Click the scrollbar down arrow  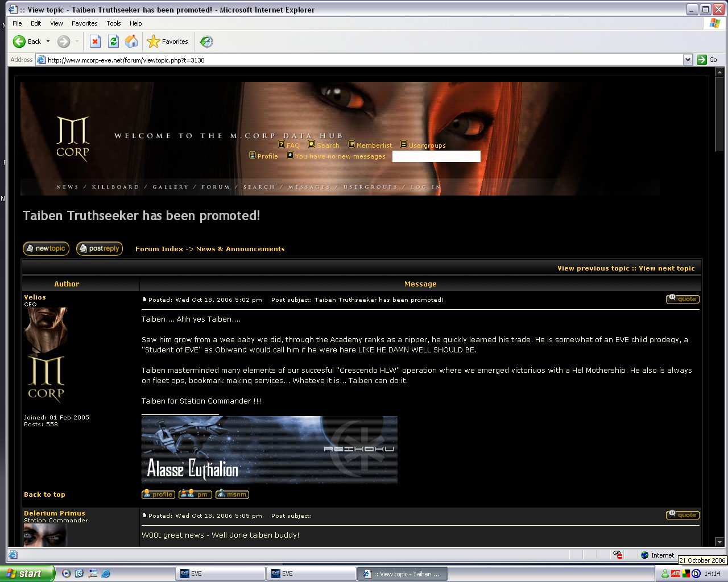(x=719, y=542)
